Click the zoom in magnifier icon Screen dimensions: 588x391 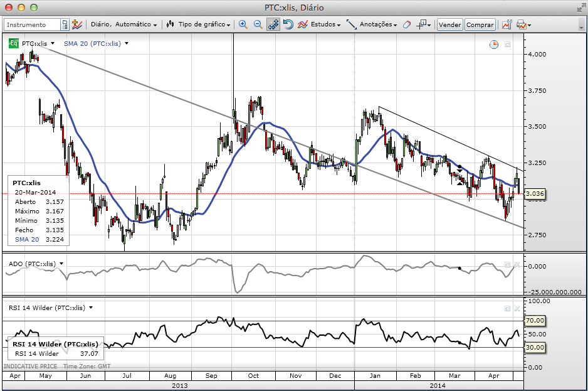(x=243, y=24)
